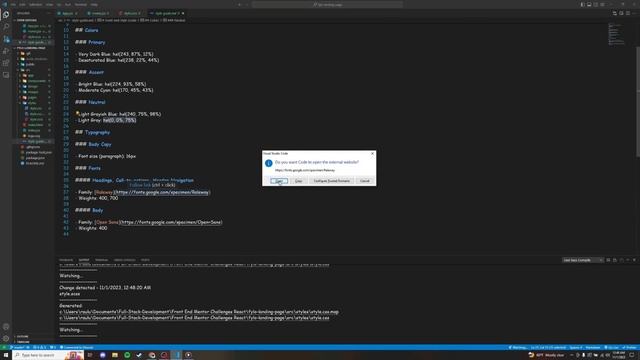640x360 pixels.
Task: Open the Run and Debug view
Action: click(x=6, y=51)
